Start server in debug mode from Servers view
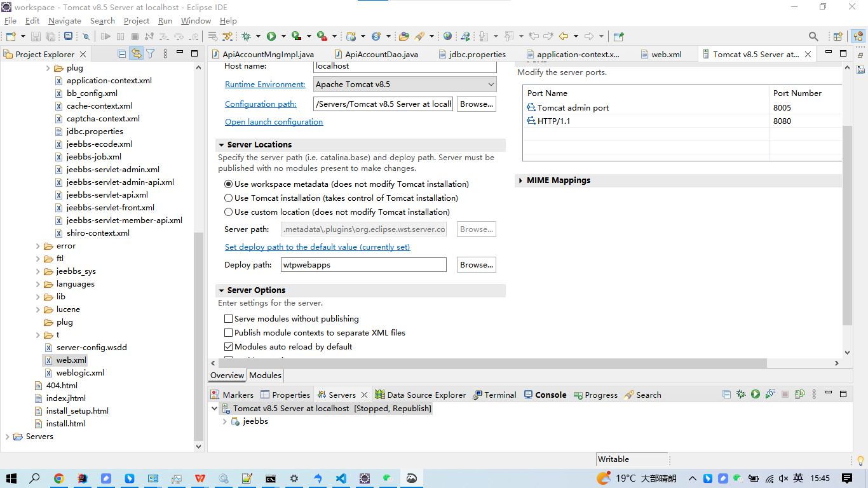Viewport: 868px width, 488px height. [741, 395]
